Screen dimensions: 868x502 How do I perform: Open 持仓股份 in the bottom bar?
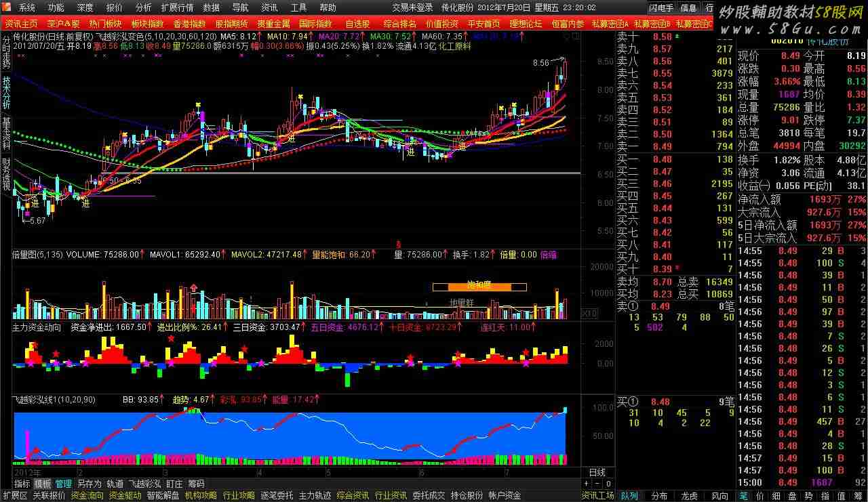click(467, 496)
